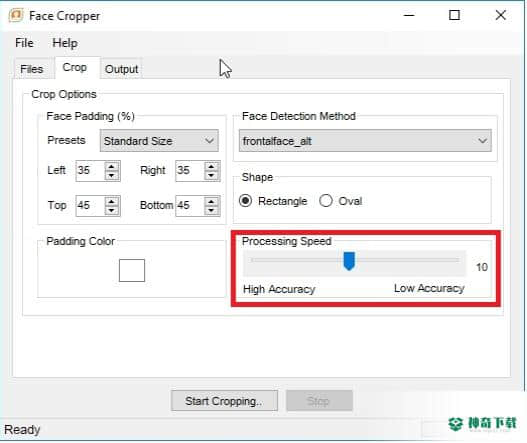Viewport: 527px width, 443px height.
Task: Increase the Top padding value with up arrow
Action: coord(112,202)
